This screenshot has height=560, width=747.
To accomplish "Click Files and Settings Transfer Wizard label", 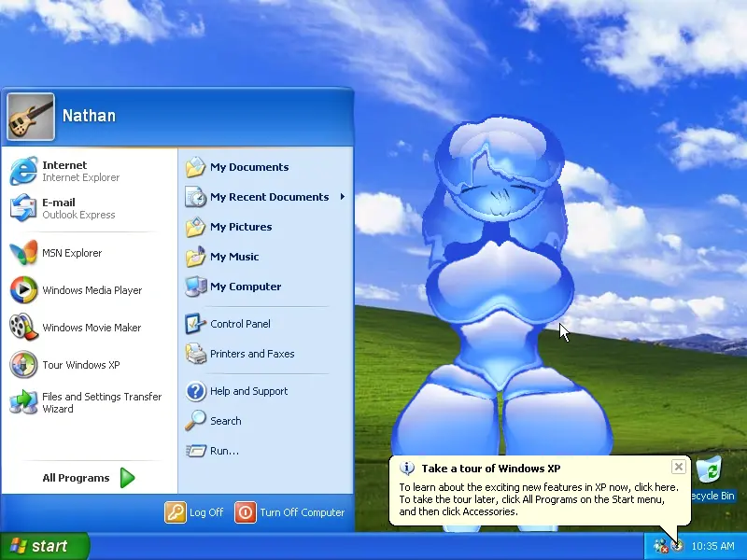I will 102,403.
